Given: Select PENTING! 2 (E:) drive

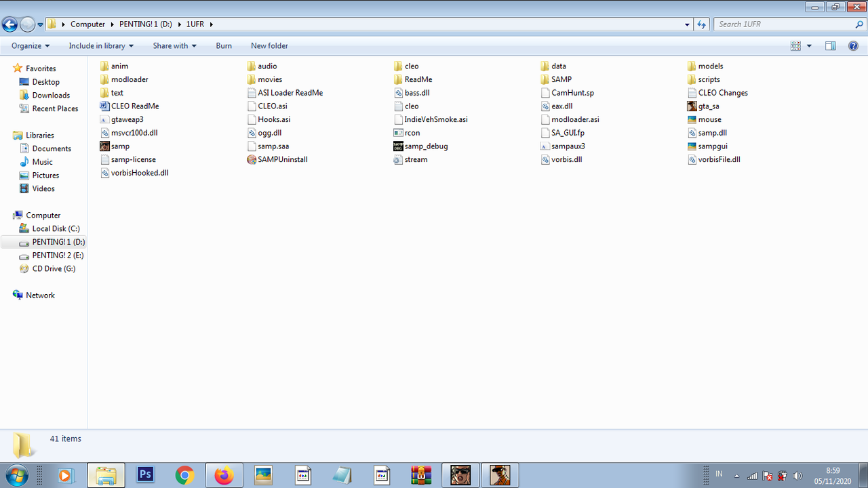Looking at the screenshot, I should 58,256.
